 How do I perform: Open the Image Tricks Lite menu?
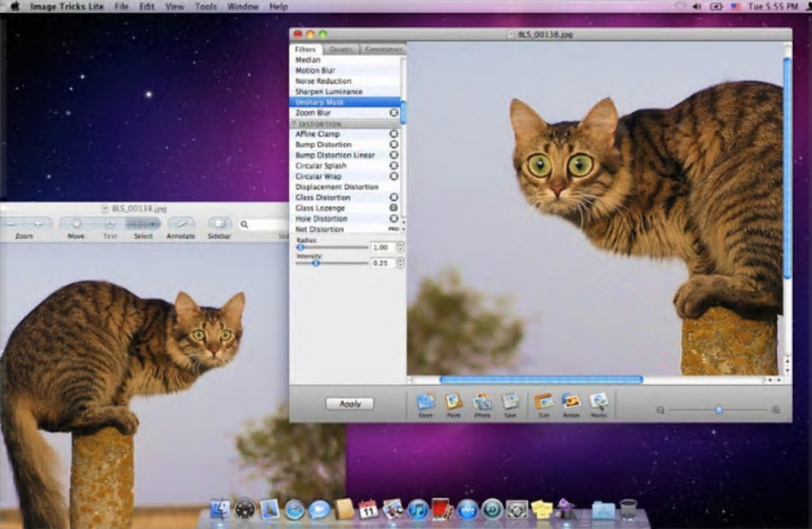pos(67,6)
